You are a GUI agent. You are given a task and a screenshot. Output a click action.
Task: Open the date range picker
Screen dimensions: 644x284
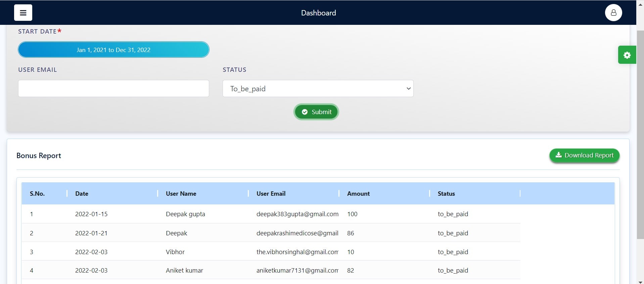point(113,50)
